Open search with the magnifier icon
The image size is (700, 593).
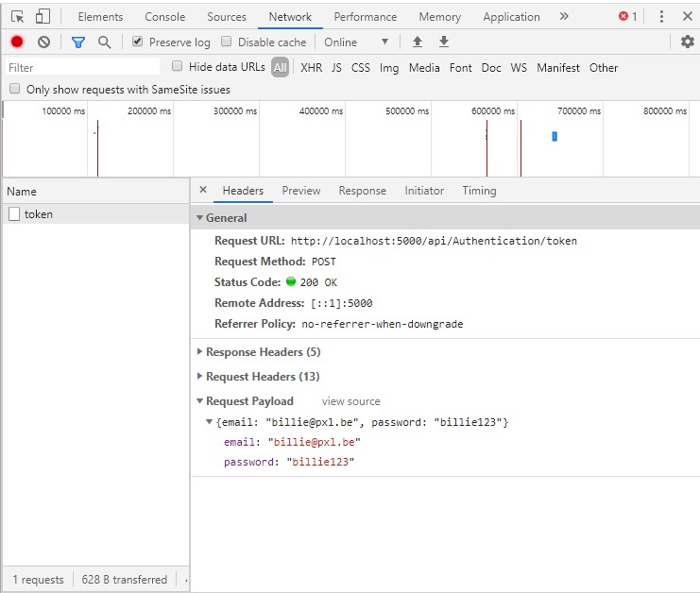[x=104, y=42]
